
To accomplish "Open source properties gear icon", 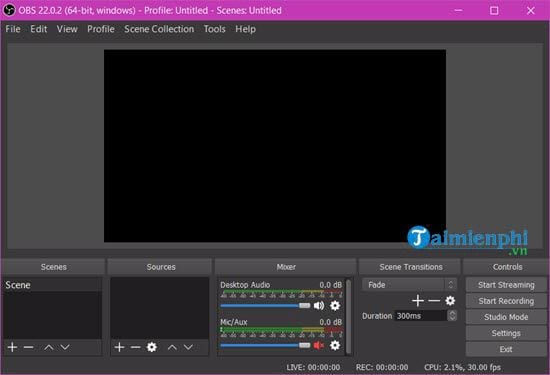I will [152, 347].
